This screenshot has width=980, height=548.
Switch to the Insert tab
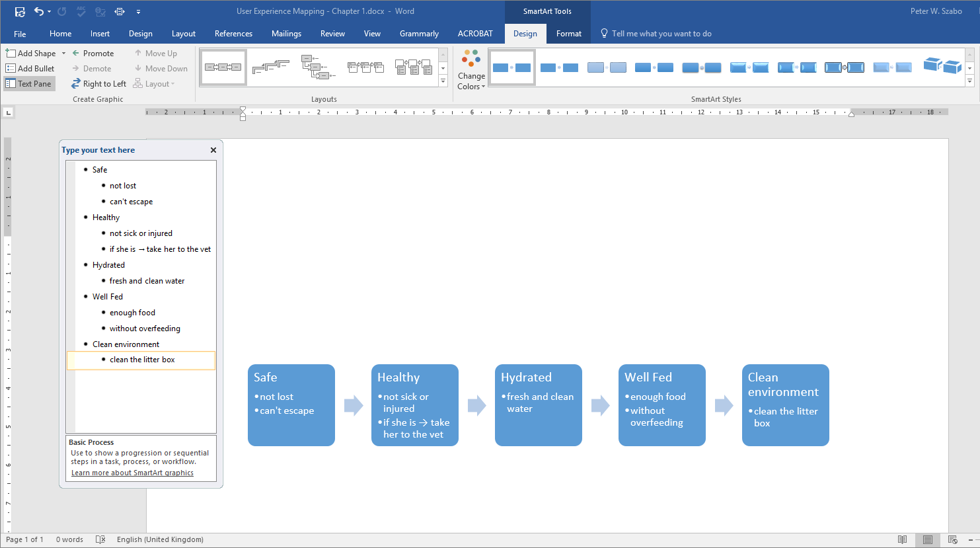coord(100,34)
